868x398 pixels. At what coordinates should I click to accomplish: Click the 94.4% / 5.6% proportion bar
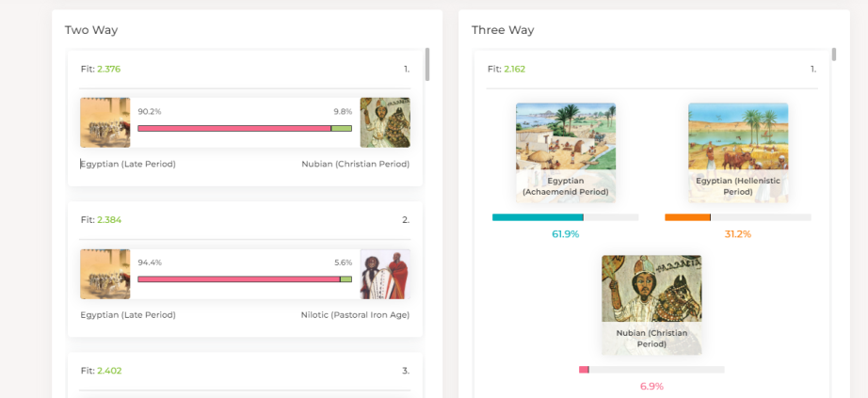coord(245,279)
